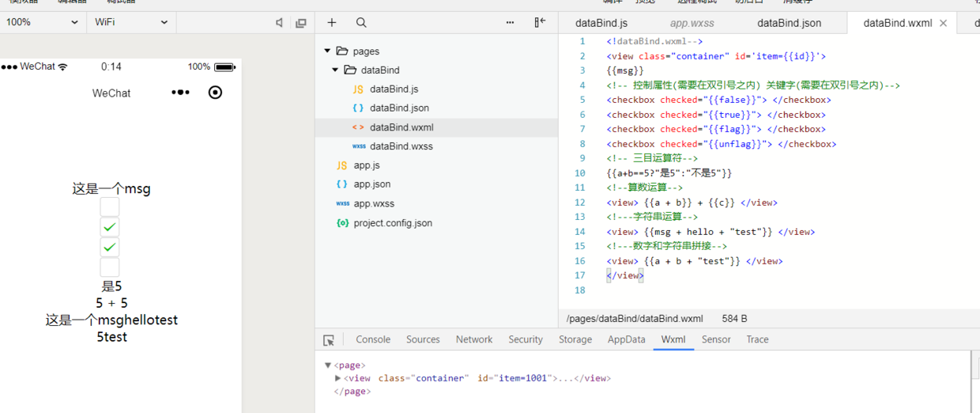Toggle the last empty checkbox in simulator

point(110,267)
